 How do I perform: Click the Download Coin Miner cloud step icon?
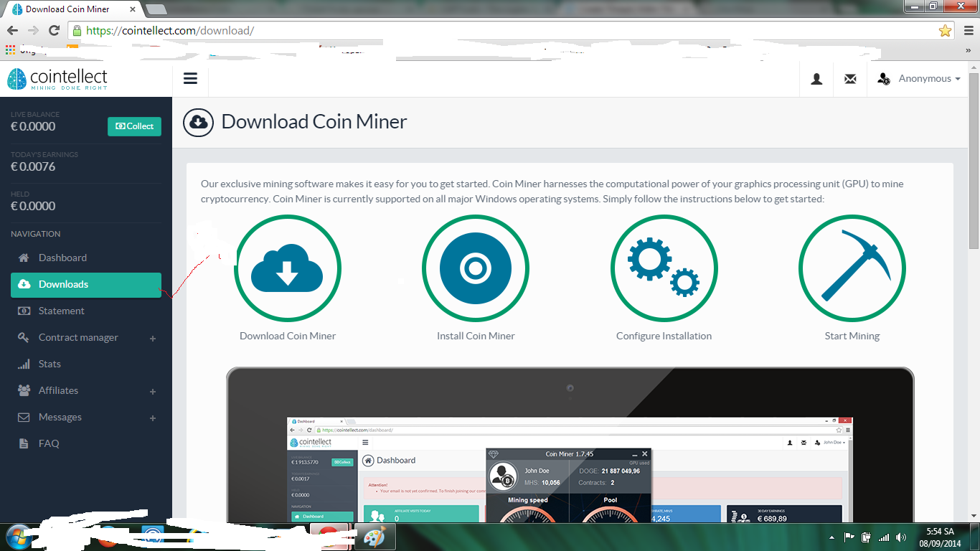coord(288,269)
